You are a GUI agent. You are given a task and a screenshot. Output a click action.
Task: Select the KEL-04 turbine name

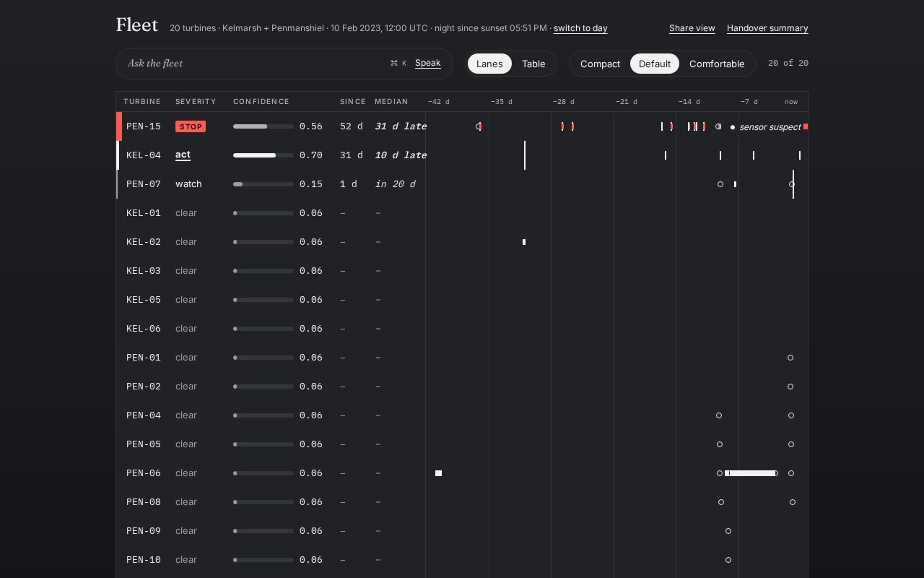(x=144, y=155)
